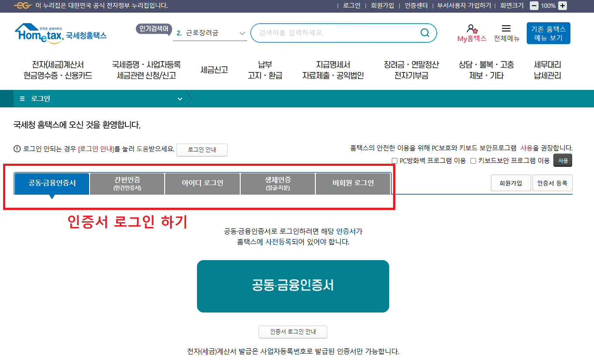Image resolution: width=594 pixels, height=364 pixels.
Task: Click the blue 인증서 link in the notice
Action: coord(346,231)
